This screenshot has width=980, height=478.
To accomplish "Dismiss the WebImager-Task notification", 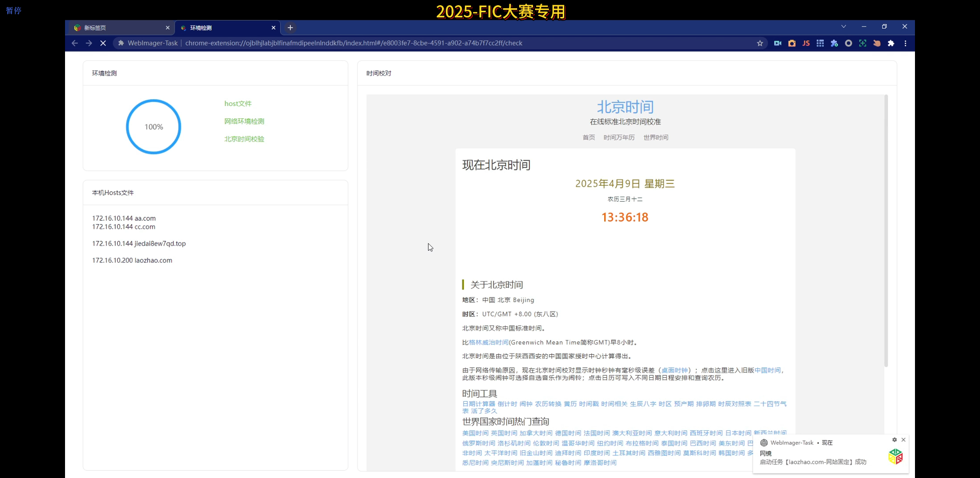I will coord(904,440).
